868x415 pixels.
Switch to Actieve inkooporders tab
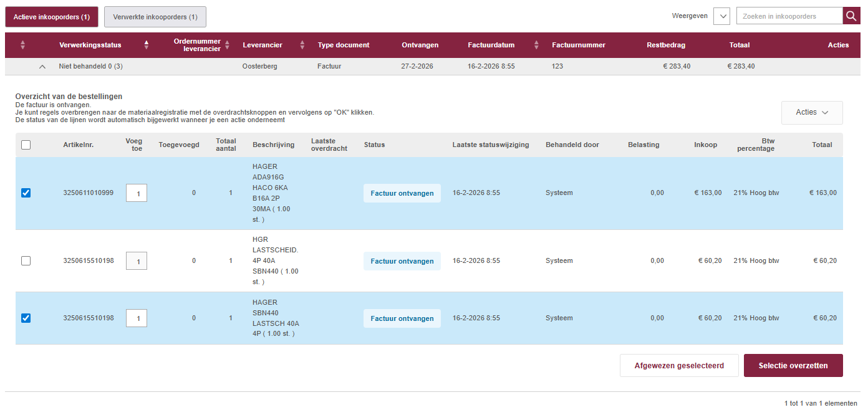(52, 17)
